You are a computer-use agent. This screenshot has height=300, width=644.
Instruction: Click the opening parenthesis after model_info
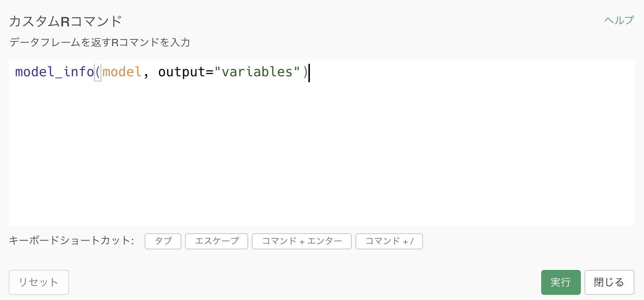pos(98,72)
